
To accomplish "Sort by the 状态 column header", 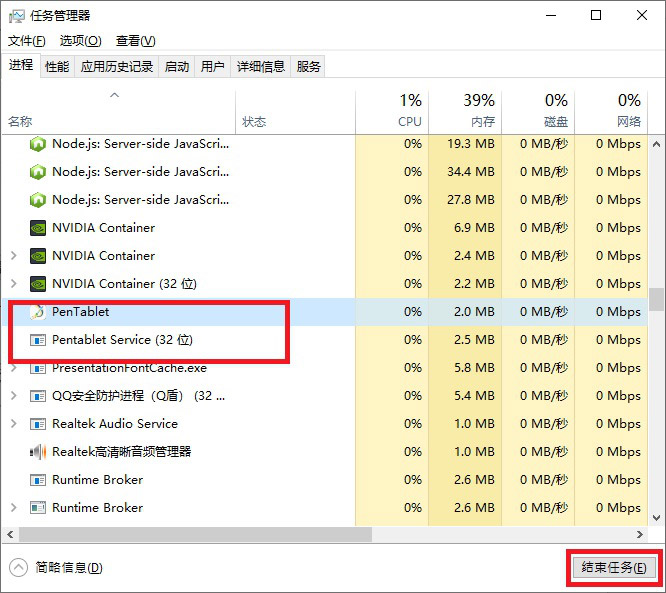I will (x=295, y=113).
